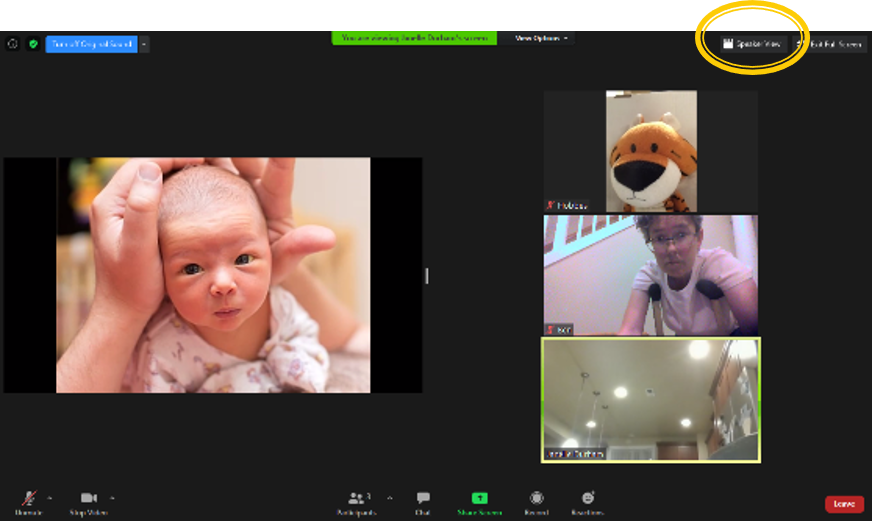Open meeting info icon at top-left

12,44
